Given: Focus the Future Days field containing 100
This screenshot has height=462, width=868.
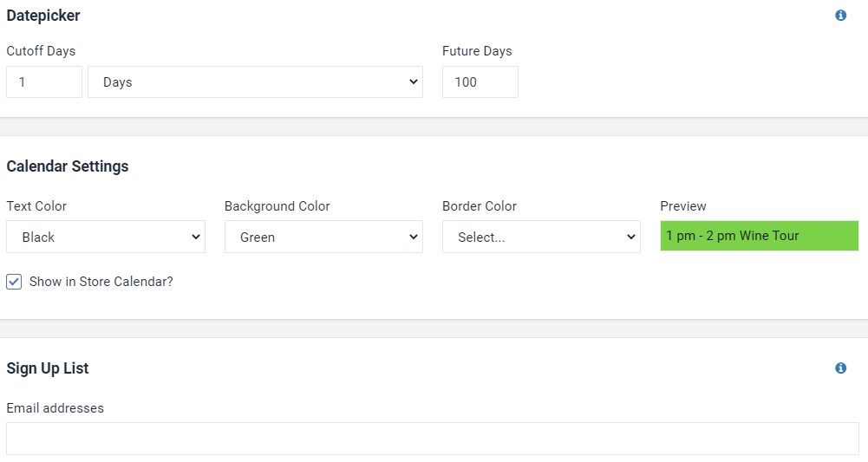Looking at the screenshot, I should tap(480, 81).
